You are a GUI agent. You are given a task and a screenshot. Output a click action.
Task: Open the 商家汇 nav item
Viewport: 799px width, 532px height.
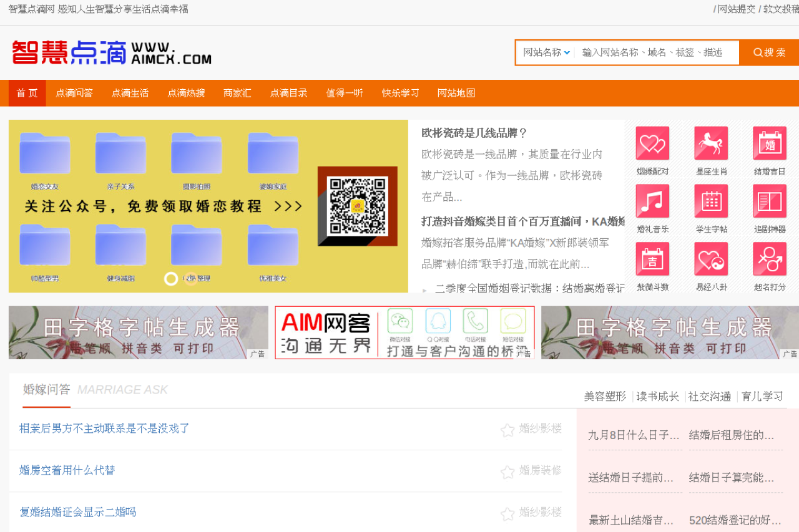pyautogui.click(x=237, y=93)
